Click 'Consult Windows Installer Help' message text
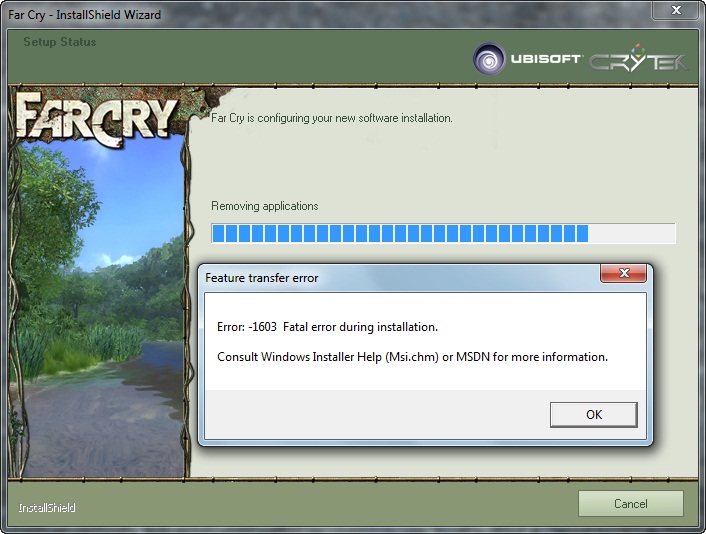This screenshot has height=534, width=706. coord(412,357)
